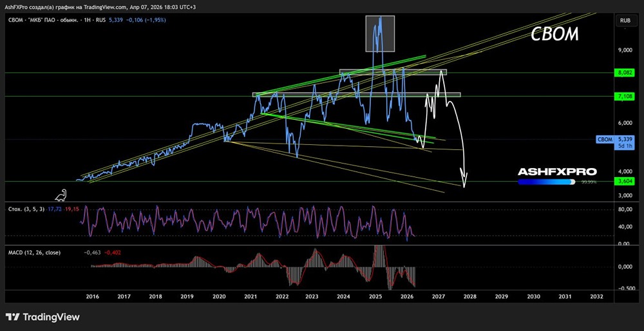The image size is (644, 331).
Task: Open the TradingView logo link
Action: tap(43, 317)
